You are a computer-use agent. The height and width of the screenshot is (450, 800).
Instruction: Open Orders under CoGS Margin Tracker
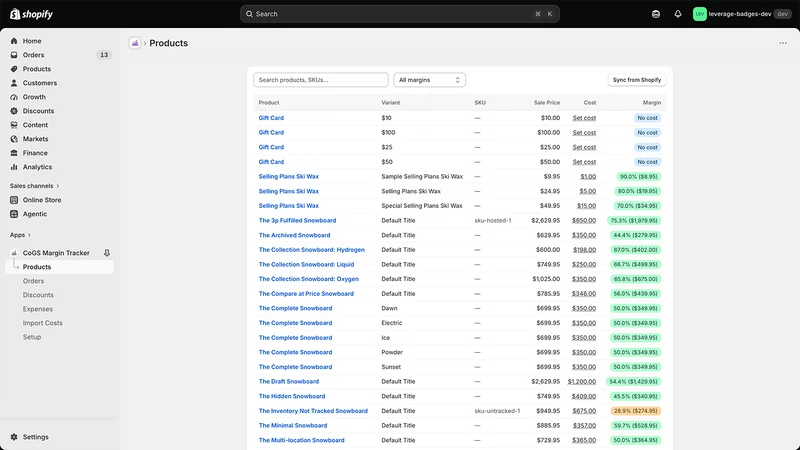click(x=33, y=281)
